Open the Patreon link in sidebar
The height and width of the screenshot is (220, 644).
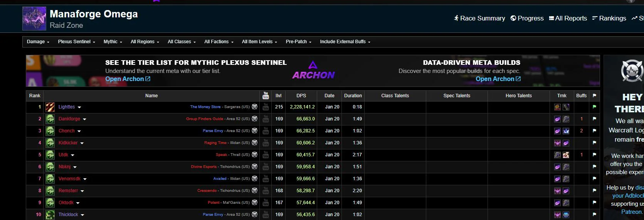click(x=631, y=212)
